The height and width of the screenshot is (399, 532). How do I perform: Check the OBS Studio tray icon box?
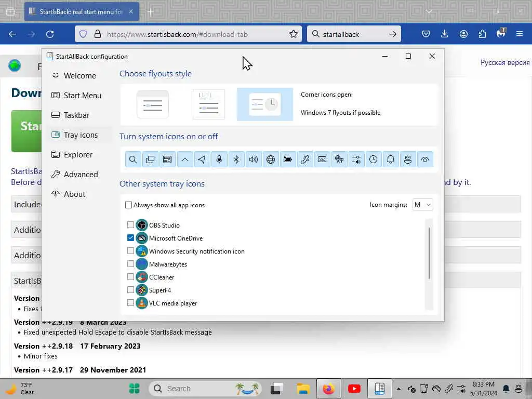[x=130, y=225]
